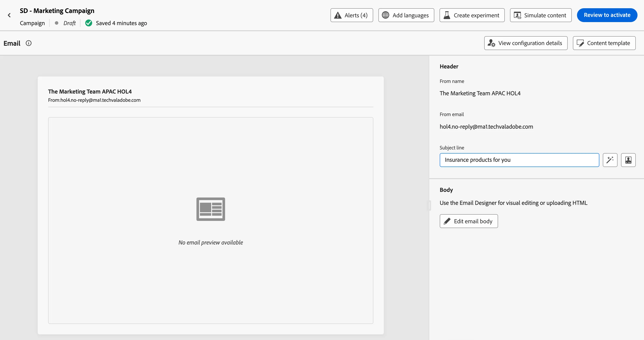This screenshot has width=644, height=340.
Task: Open Content template options
Action: tap(604, 43)
